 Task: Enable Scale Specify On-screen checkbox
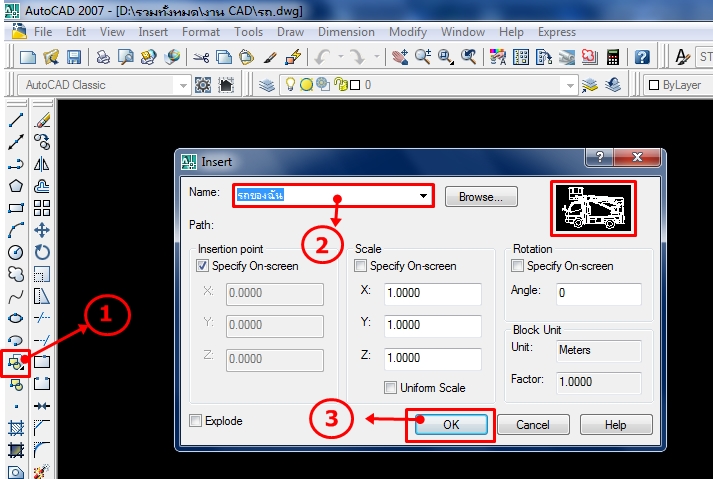(x=360, y=266)
